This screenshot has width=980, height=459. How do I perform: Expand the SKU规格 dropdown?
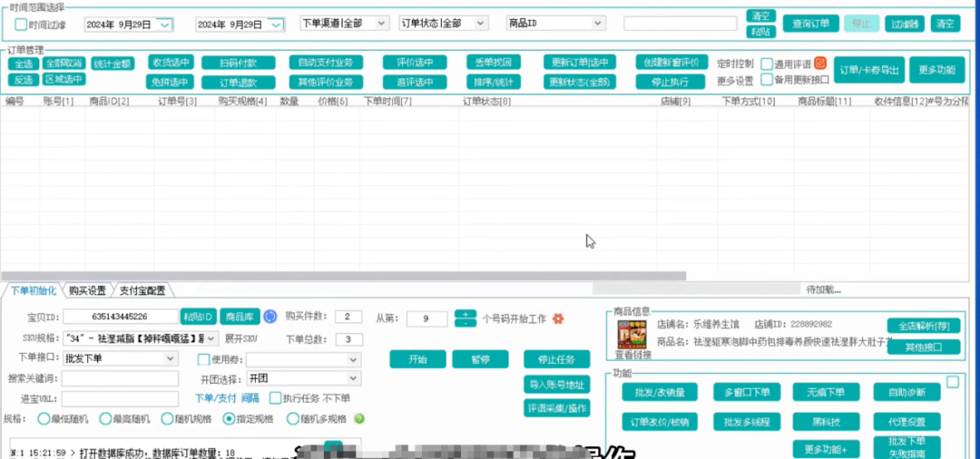click(211, 338)
